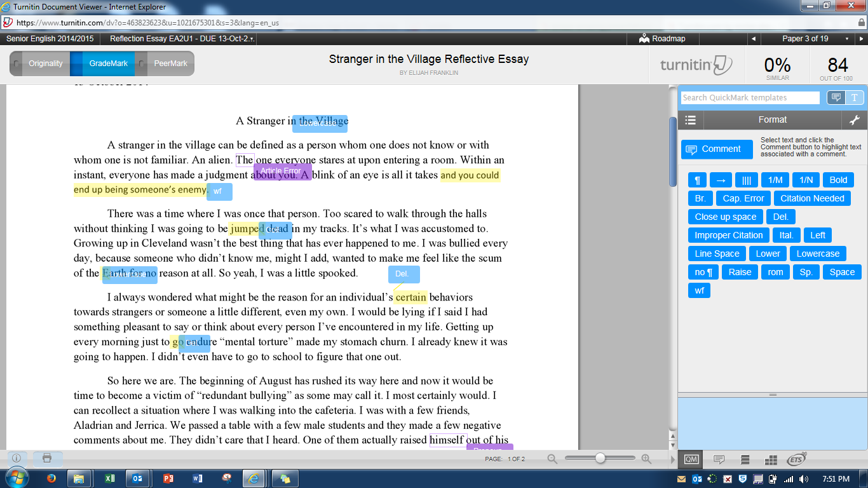Open the rubric scorecard grid icon

771,459
